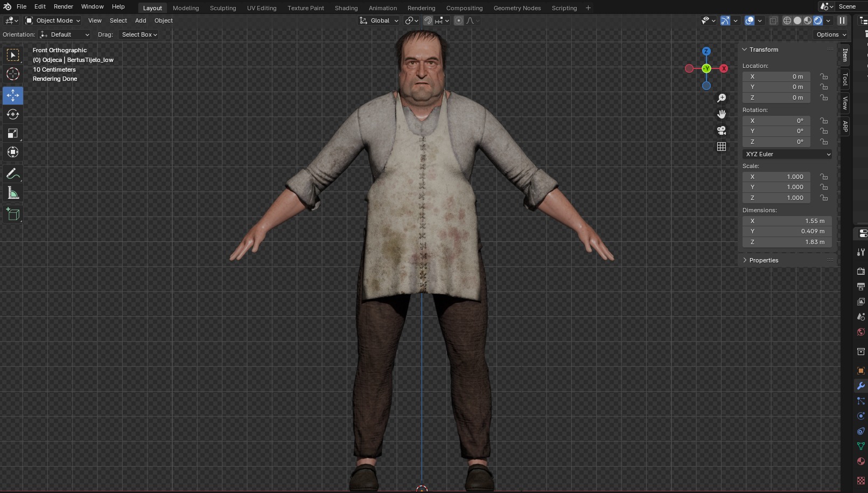Select the Cursor tool in the toolbar
This screenshot has width=868, height=493.
click(x=13, y=74)
